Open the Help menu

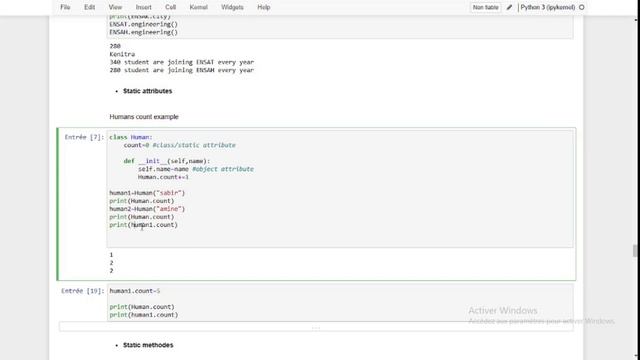(x=264, y=7)
